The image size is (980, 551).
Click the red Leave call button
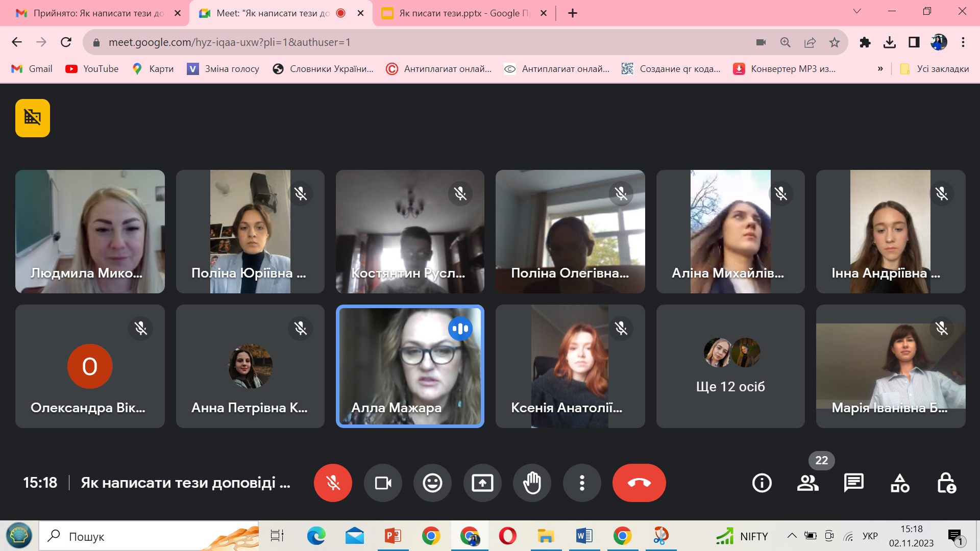[639, 483]
